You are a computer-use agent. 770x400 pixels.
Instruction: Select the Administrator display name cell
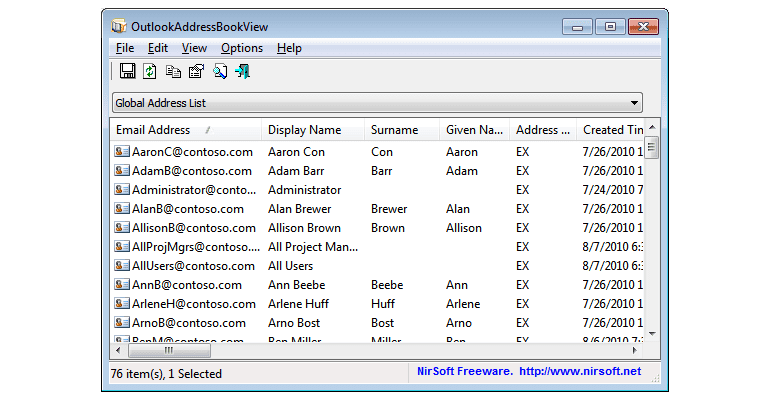click(x=304, y=190)
